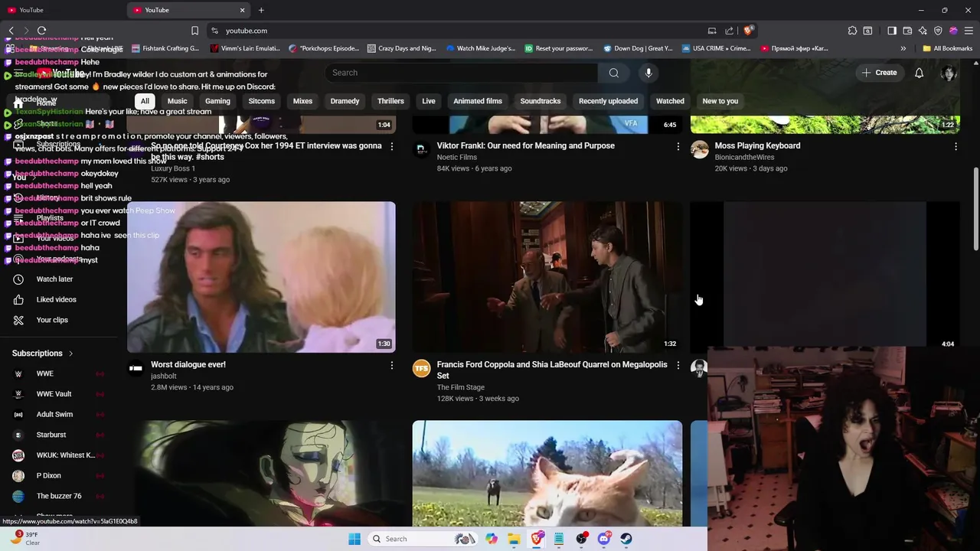Click the Windows Start button

tap(354, 539)
